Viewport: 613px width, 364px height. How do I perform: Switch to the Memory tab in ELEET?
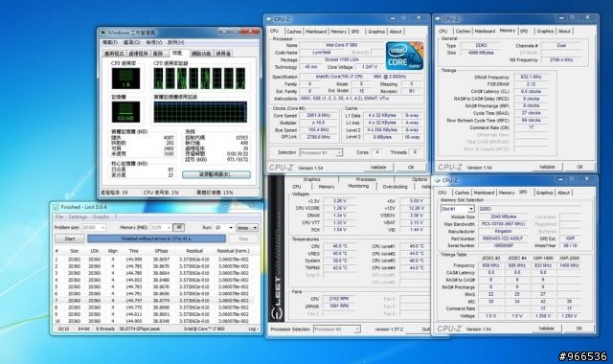click(x=326, y=187)
